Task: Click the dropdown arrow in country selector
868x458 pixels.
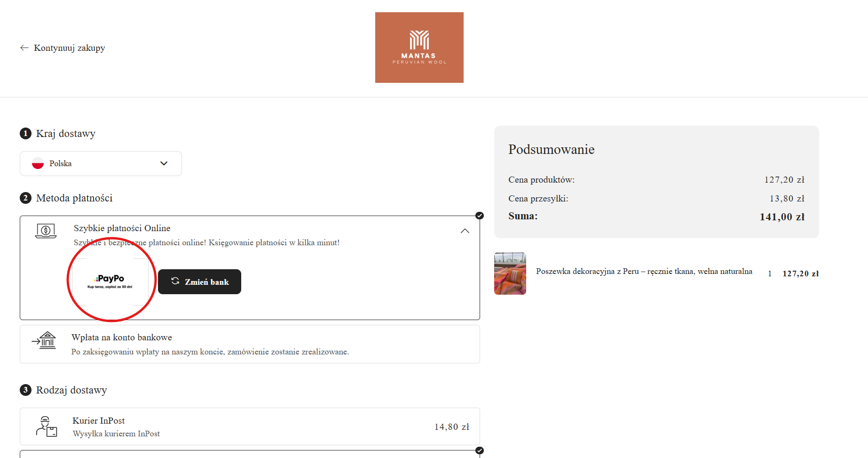Action: [x=164, y=164]
